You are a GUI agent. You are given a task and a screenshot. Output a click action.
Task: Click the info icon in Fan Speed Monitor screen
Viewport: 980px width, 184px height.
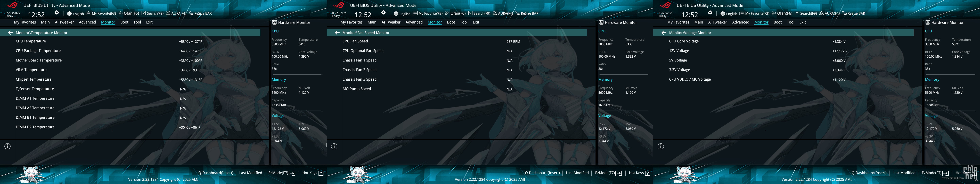334,146
